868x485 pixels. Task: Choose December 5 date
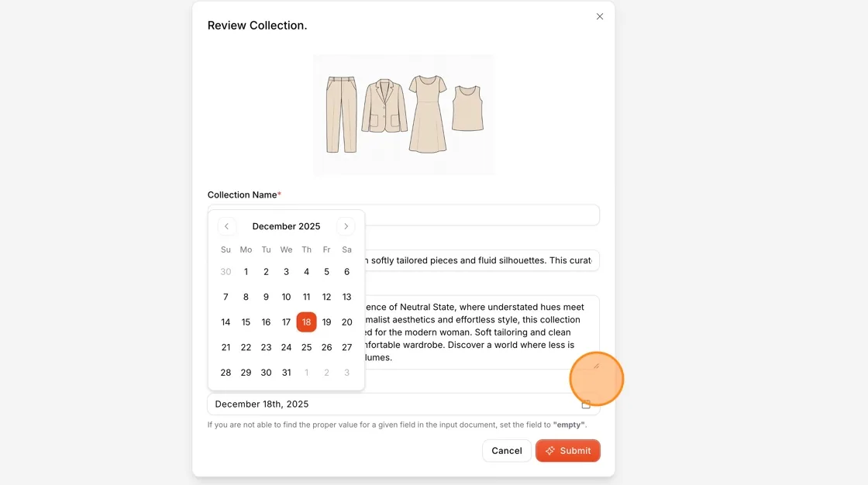(326, 272)
